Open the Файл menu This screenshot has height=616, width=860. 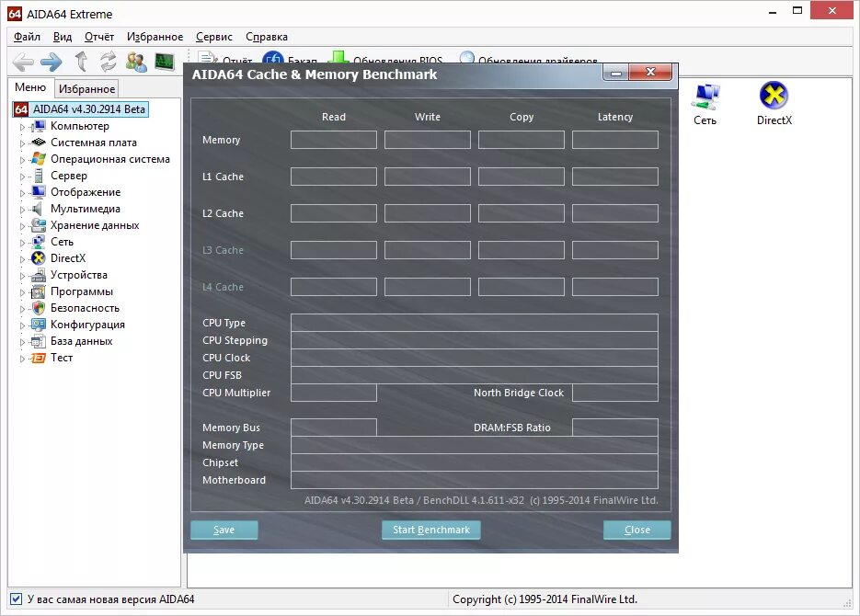pyautogui.click(x=27, y=37)
